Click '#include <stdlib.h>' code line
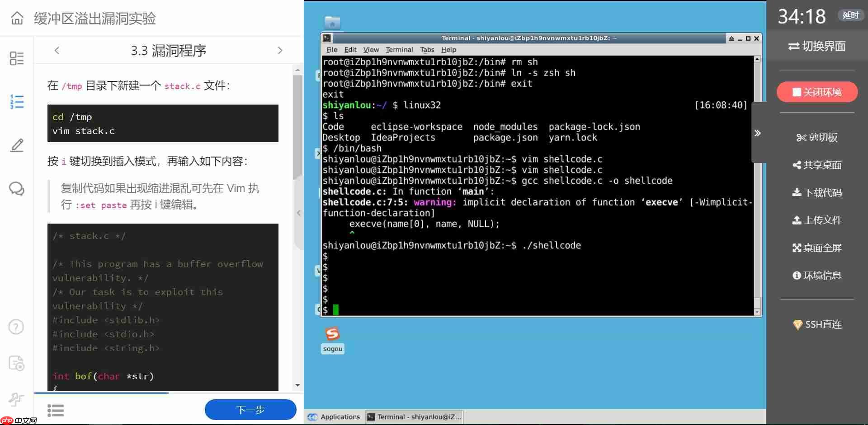The image size is (868, 425). tap(106, 320)
